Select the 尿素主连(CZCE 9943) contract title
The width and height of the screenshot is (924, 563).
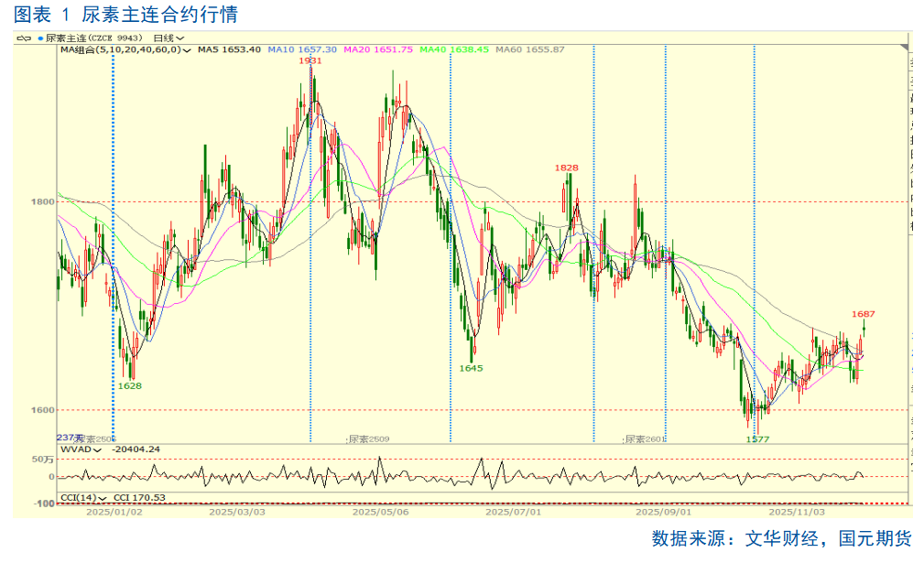click(94, 38)
